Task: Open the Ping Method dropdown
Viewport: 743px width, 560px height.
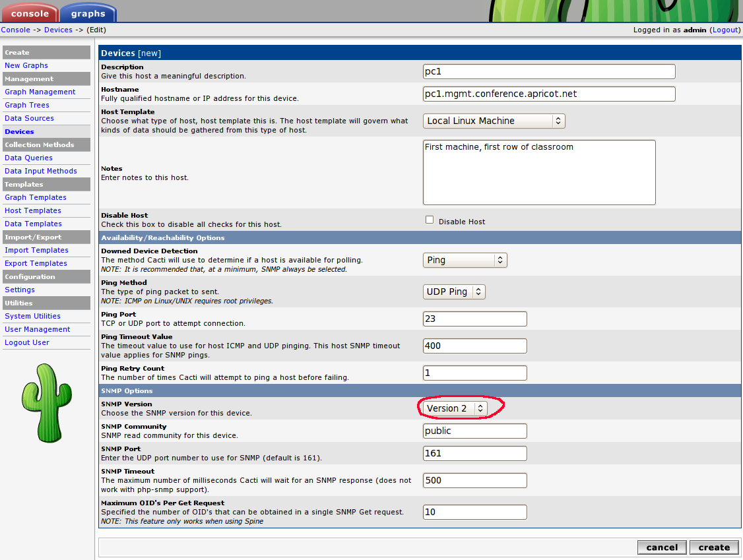Action: 454,292
